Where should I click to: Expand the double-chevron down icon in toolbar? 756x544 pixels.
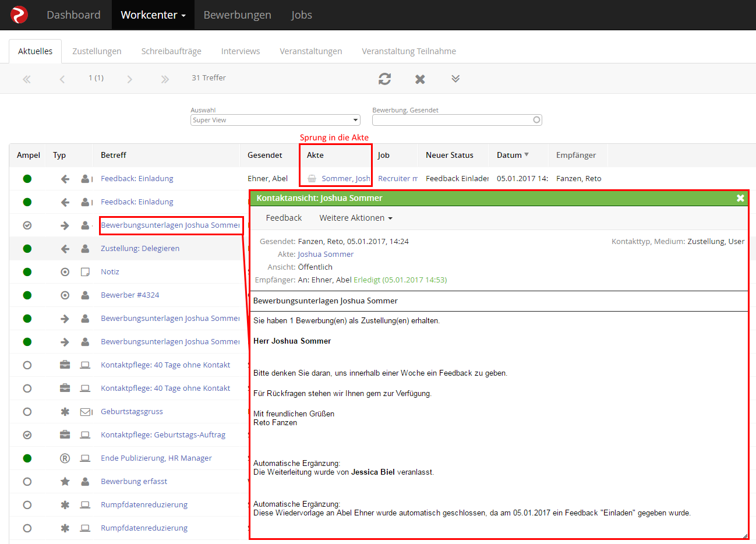[x=455, y=79]
